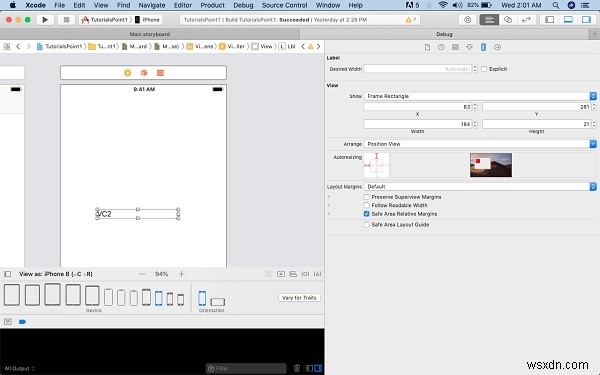Image resolution: width=600 pixels, height=375 pixels.
Task: Show the assistant editor
Action: tap(508, 20)
